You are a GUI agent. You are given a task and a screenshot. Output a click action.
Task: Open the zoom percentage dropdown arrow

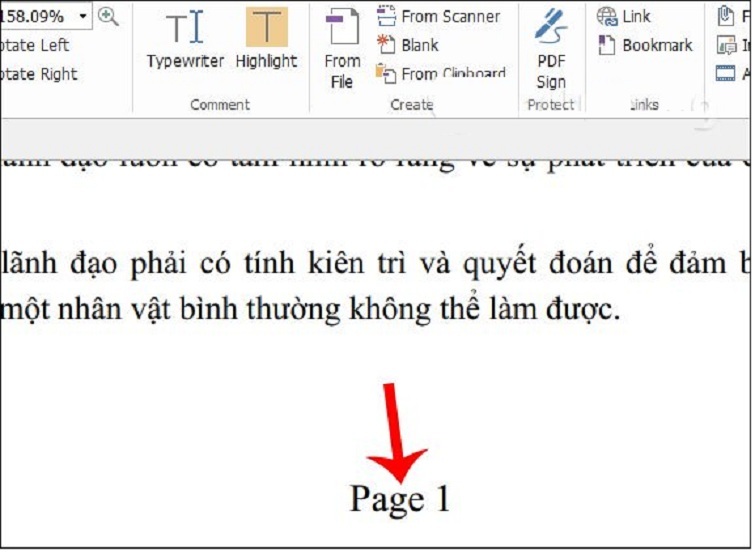point(82,16)
